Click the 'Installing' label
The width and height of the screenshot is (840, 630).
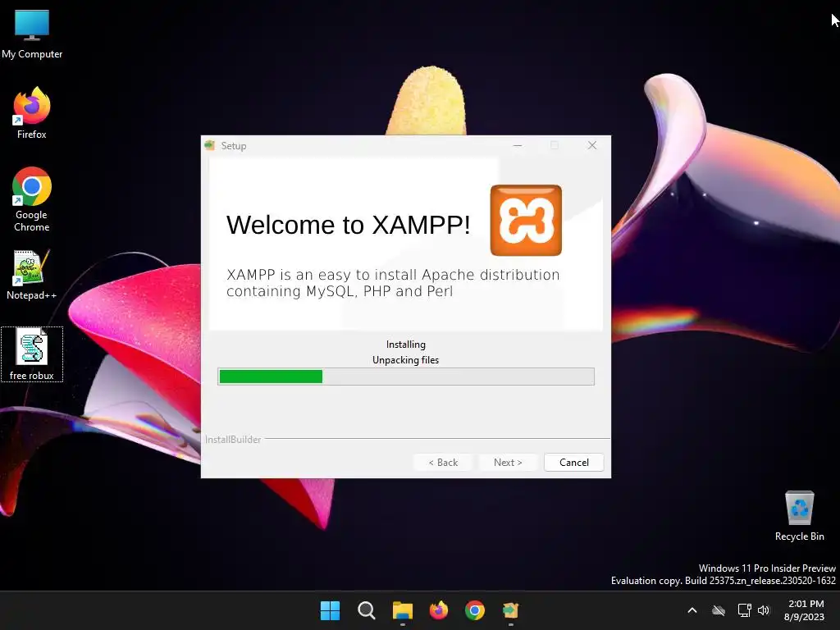(x=405, y=345)
